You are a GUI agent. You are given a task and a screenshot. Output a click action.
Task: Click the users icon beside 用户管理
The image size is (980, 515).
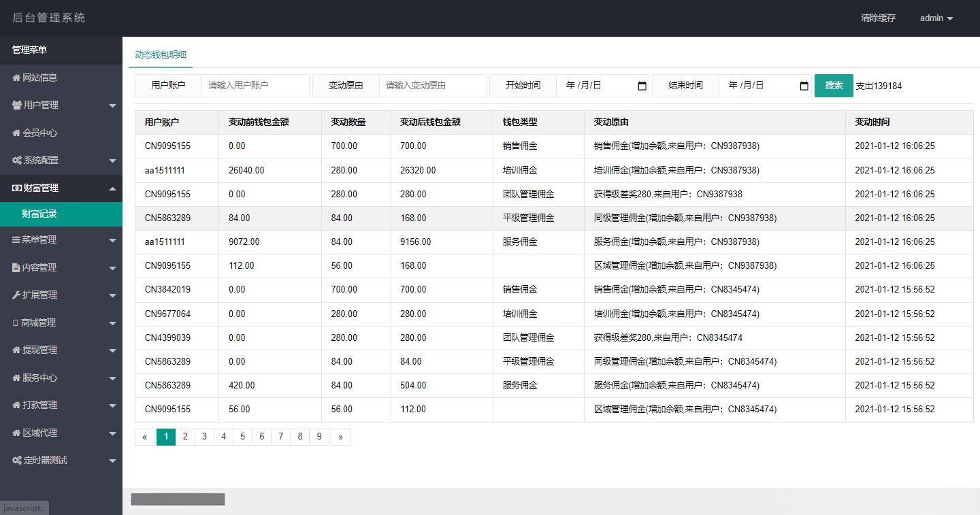[17, 105]
